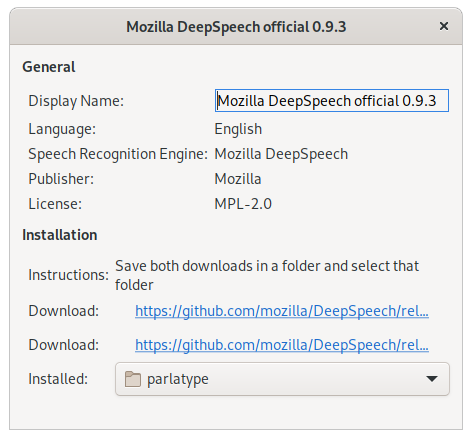Viewport: 472px width, 439px height.
Task: Close the Mozilla DeepSpeech dialog
Action: [x=444, y=26]
